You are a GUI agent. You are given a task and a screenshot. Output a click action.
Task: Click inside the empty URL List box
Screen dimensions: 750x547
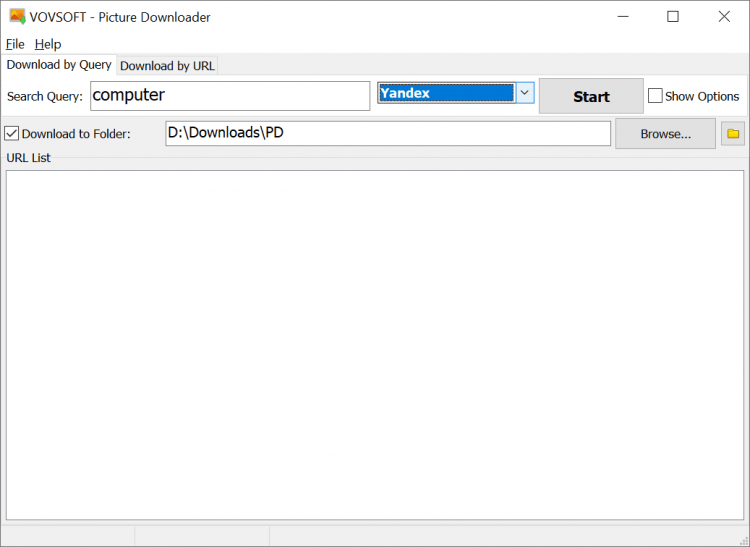pyautogui.click(x=374, y=344)
